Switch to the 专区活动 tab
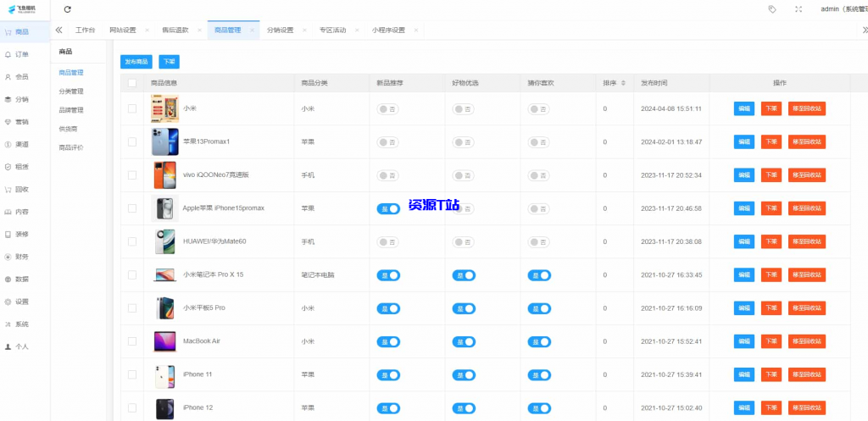 (332, 30)
